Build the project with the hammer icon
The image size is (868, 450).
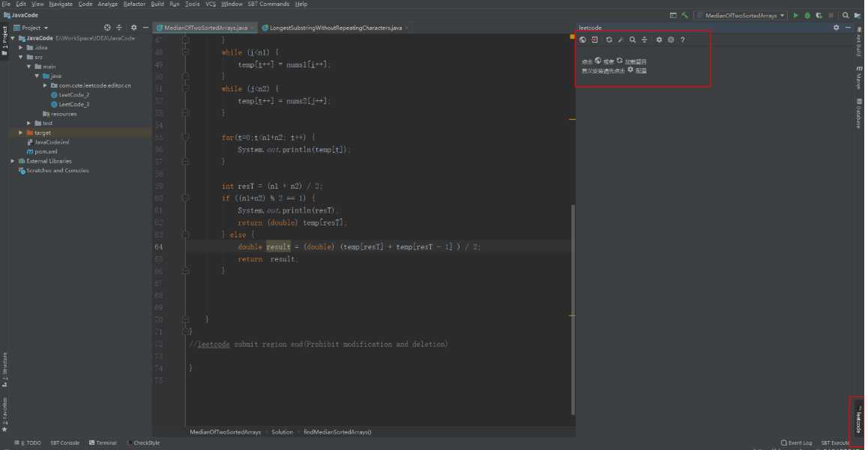pos(685,16)
